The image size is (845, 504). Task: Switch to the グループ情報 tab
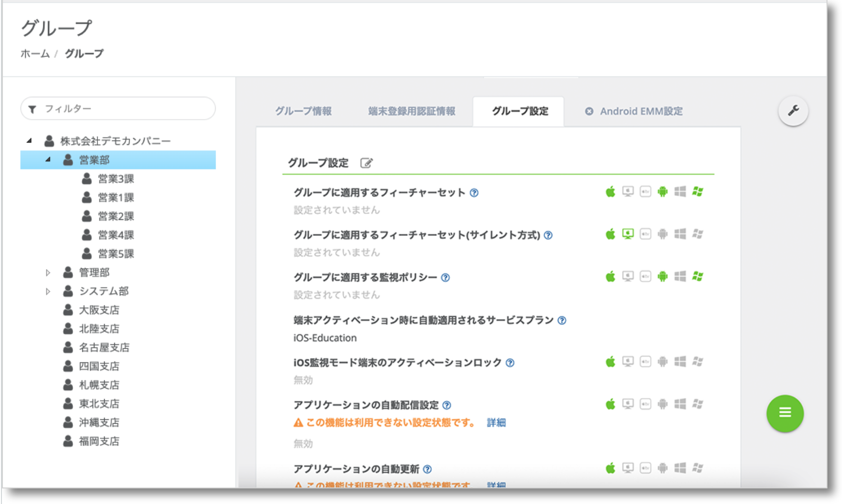point(303,111)
